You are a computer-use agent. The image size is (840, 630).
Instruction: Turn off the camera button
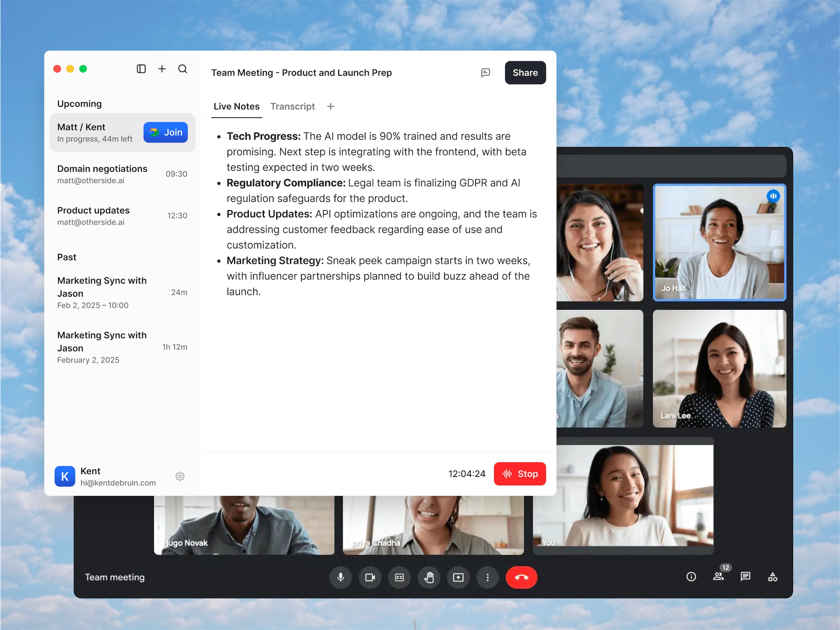(370, 577)
